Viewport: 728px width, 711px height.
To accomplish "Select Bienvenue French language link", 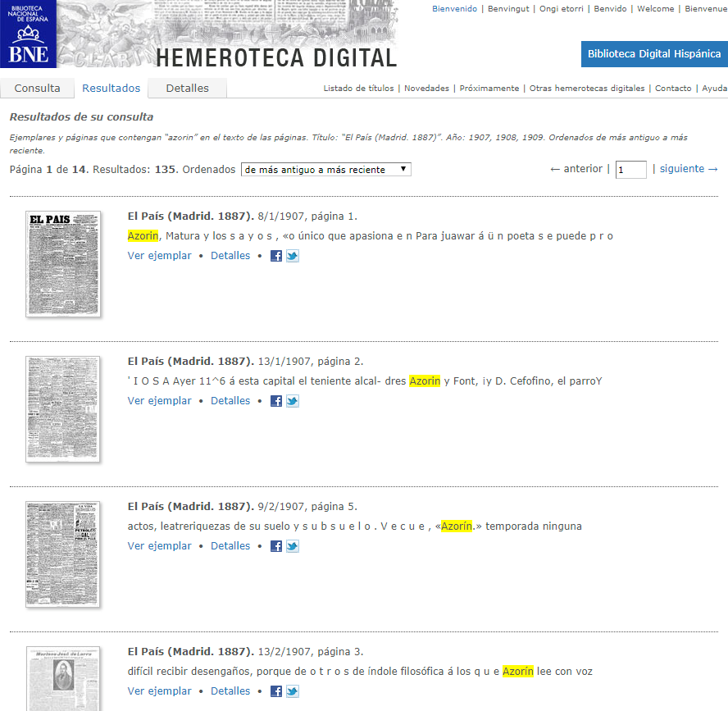I will tap(706, 9).
